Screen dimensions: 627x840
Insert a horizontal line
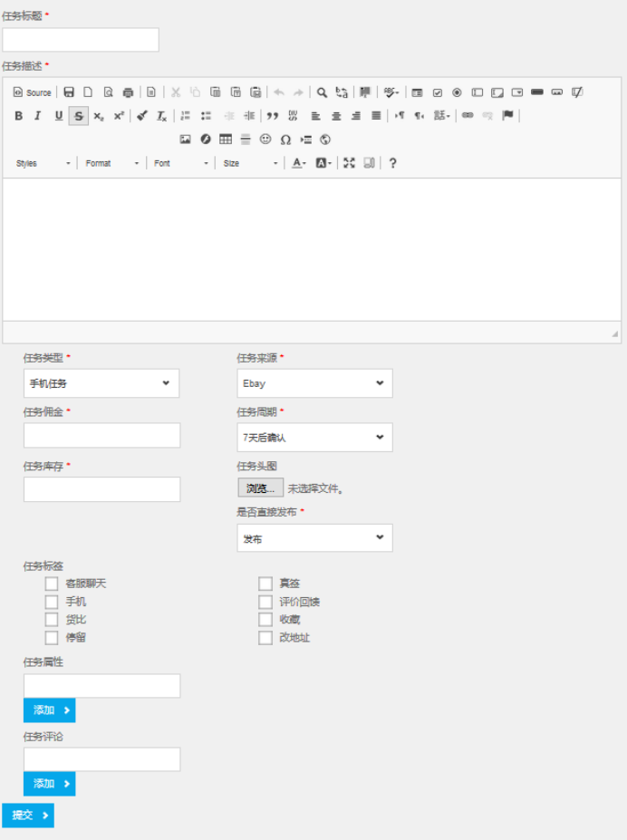tap(246, 140)
